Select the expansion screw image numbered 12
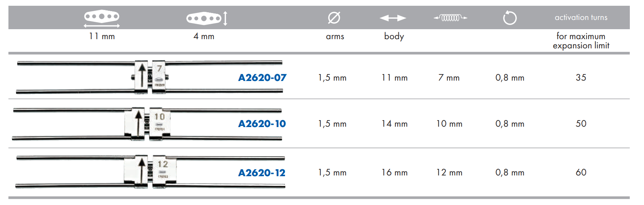 150,172
